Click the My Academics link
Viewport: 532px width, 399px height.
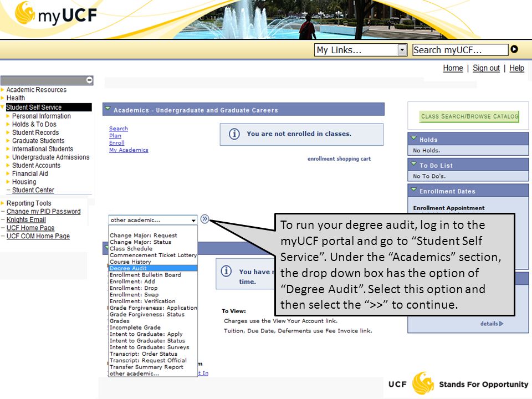[129, 150]
